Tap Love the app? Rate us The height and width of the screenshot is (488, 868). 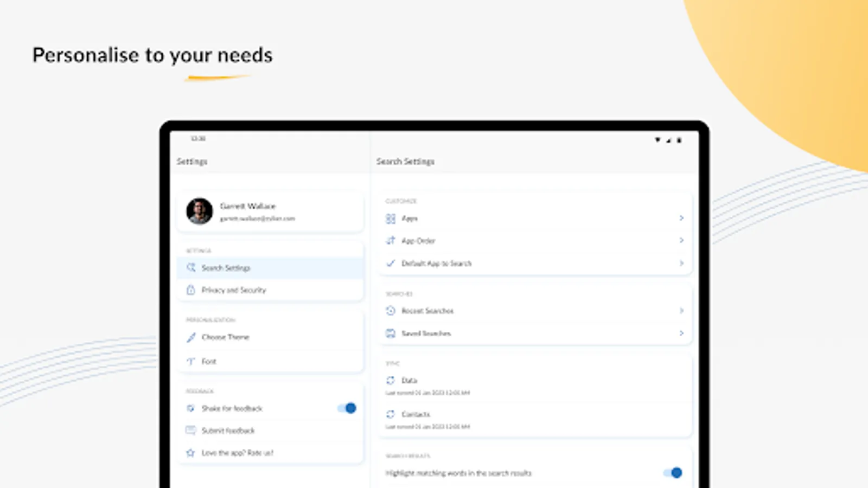coord(270,453)
